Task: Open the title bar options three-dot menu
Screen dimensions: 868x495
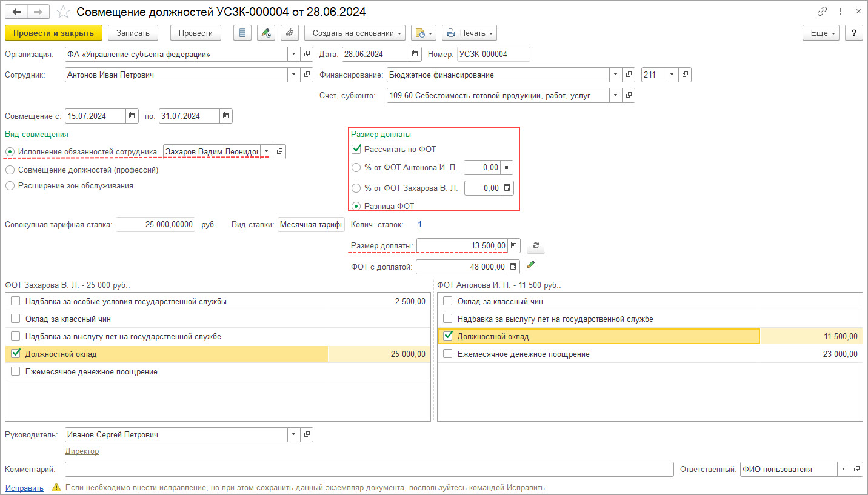Action: [839, 12]
